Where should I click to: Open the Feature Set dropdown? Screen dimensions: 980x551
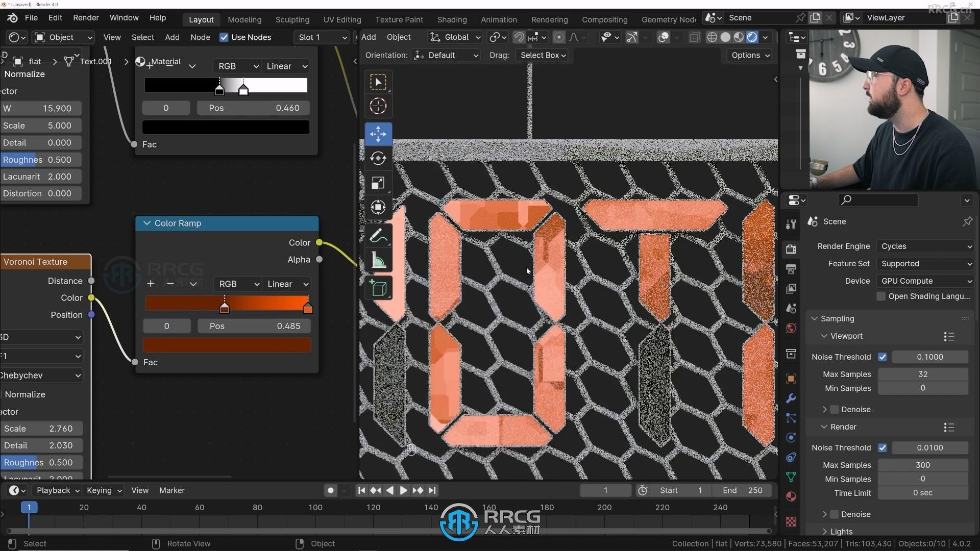point(925,264)
